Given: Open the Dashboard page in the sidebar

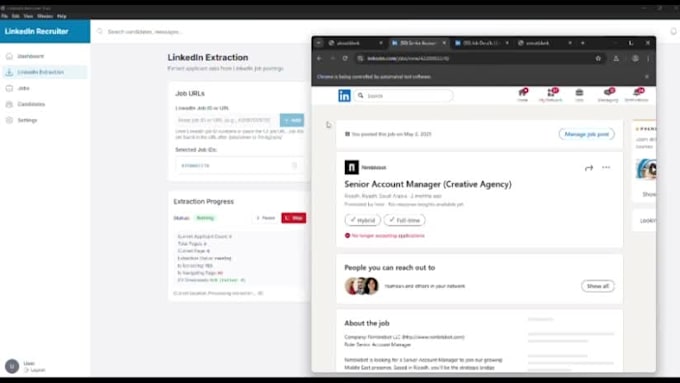Looking at the screenshot, I should (x=30, y=56).
